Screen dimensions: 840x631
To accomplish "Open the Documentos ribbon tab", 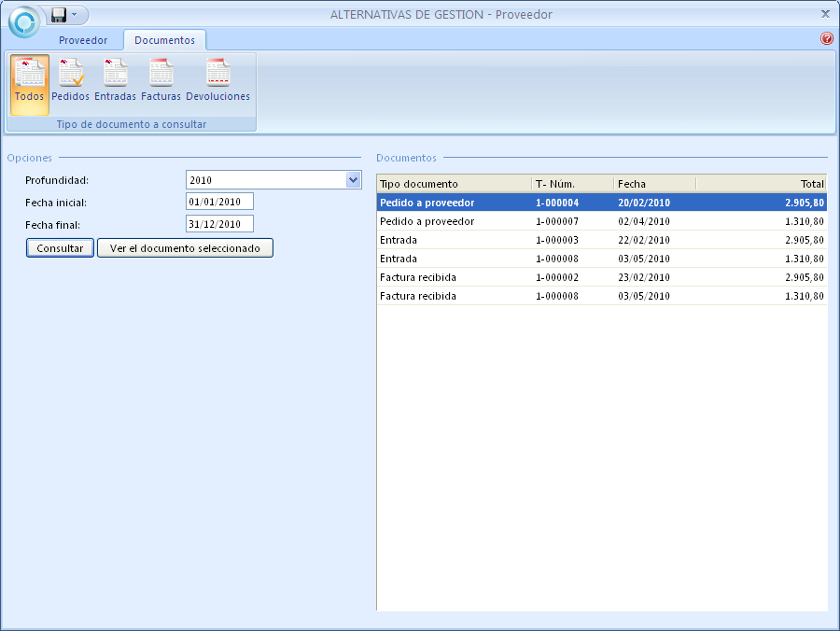I will tap(164, 40).
